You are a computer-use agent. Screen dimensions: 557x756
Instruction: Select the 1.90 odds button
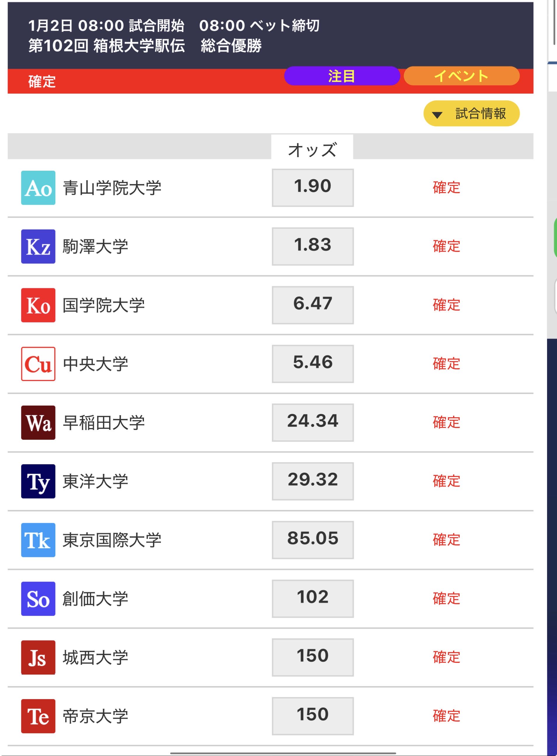point(313,188)
